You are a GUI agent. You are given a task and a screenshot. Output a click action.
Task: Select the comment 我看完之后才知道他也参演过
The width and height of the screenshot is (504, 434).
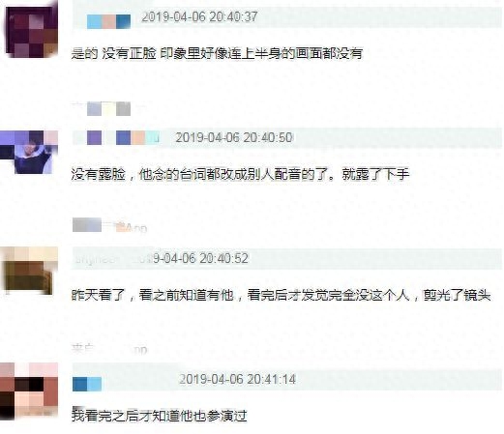click(160, 416)
